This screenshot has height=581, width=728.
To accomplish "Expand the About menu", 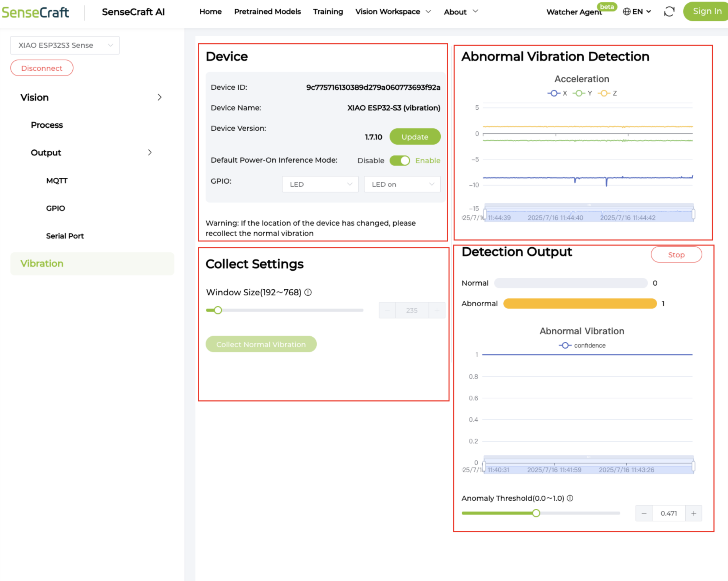I will point(461,12).
